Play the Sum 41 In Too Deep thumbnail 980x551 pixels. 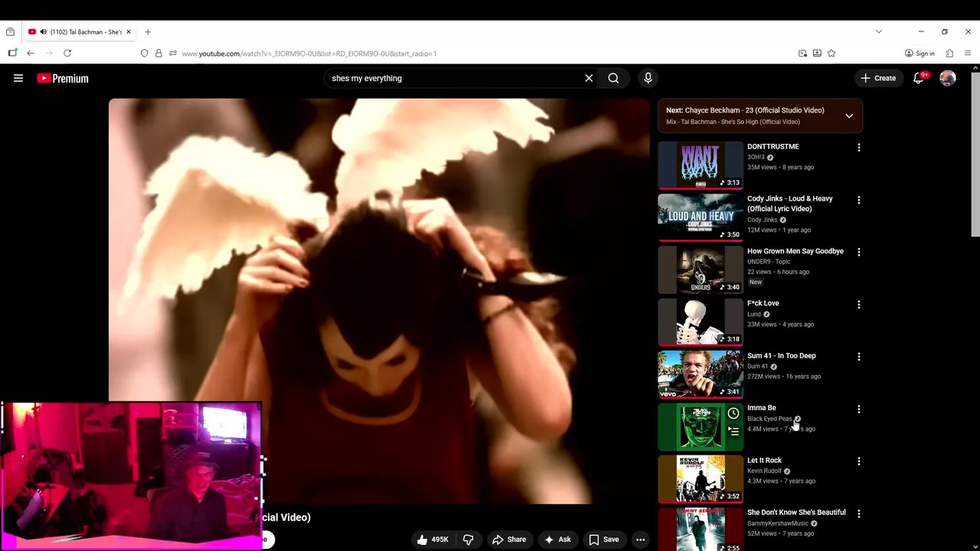coord(700,374)
